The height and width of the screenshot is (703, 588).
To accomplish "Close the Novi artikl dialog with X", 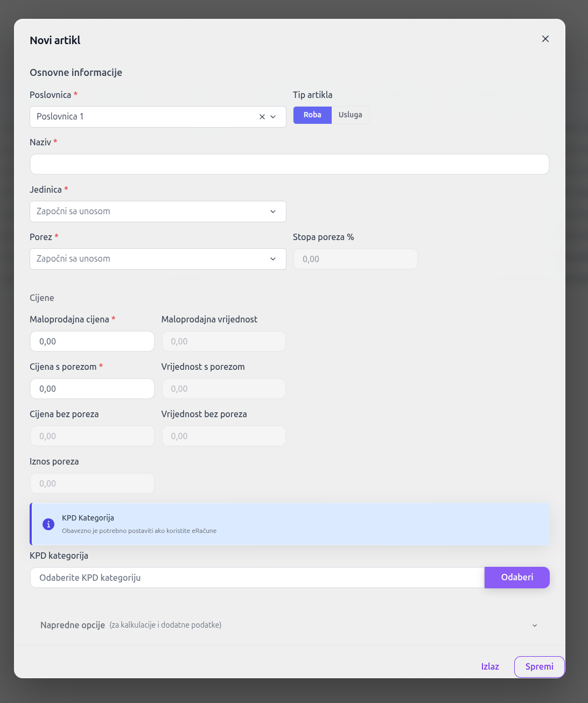I will tap(545, 39).
